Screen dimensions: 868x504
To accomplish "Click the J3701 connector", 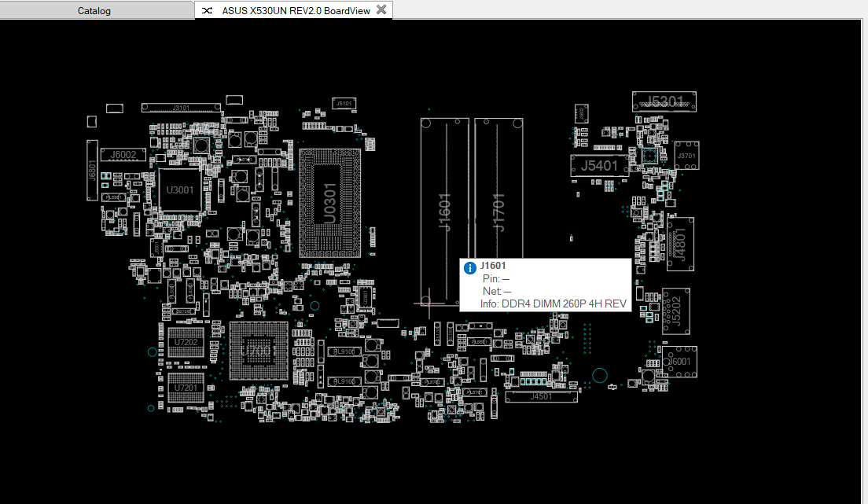I will click(687, 156).
